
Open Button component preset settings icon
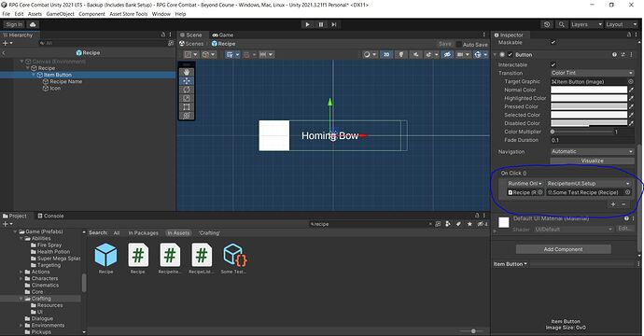click(623, 55)
